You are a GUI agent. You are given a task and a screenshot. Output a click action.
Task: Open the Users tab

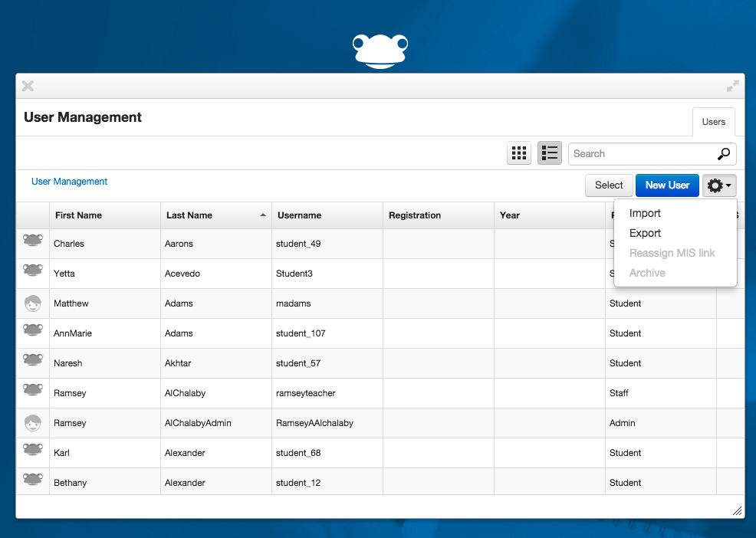[x=714, y=122]
